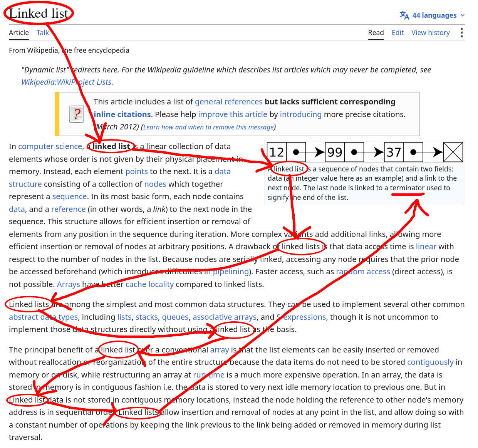The image size is (478, 448).
Task: Follow the sequence link
Action: [69, 196]
